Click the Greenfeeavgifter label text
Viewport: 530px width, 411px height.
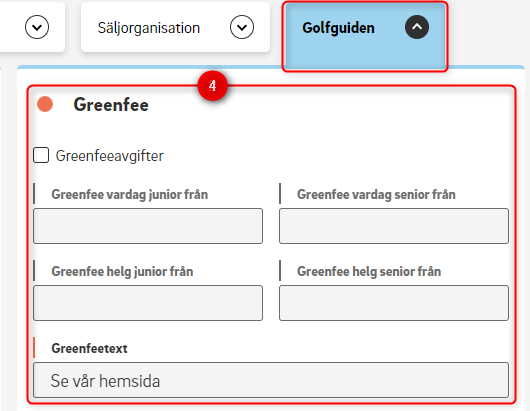coord(110,156)
